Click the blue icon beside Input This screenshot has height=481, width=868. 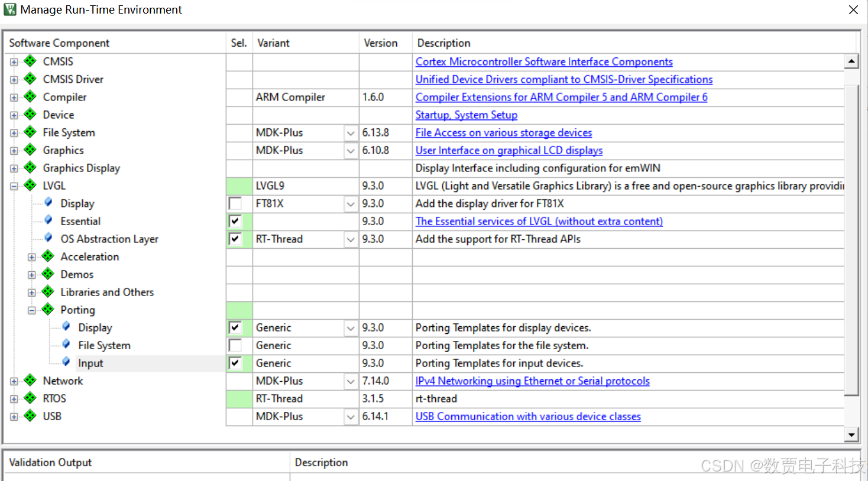(66, 362)
